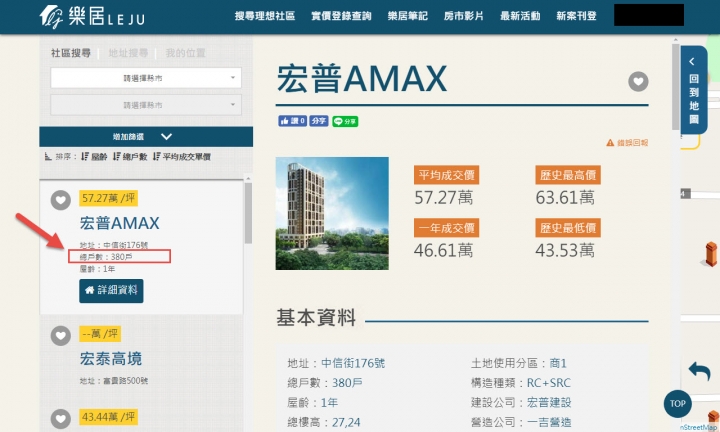Screen dimensions: 720x432
Task: Click the address link 中信街176號 in 基本資料
Action: [x=353, y=363]
